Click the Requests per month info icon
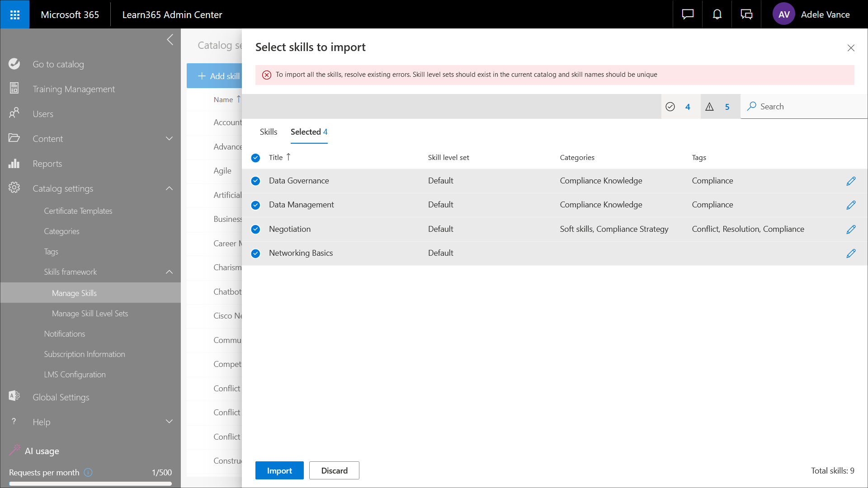This screenshot has width=868, height=488. coord(88,472)
